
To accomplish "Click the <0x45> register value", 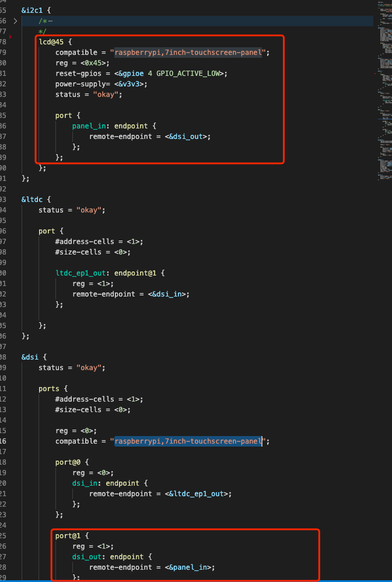I will click(93, 62).
